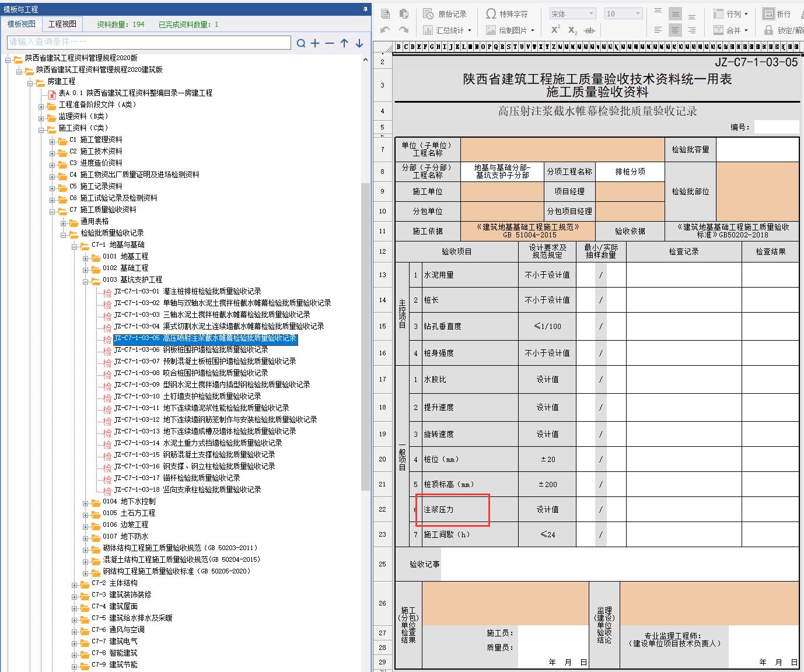
Task: Apply superscript formatting (X²)
Action: point(555,30)
